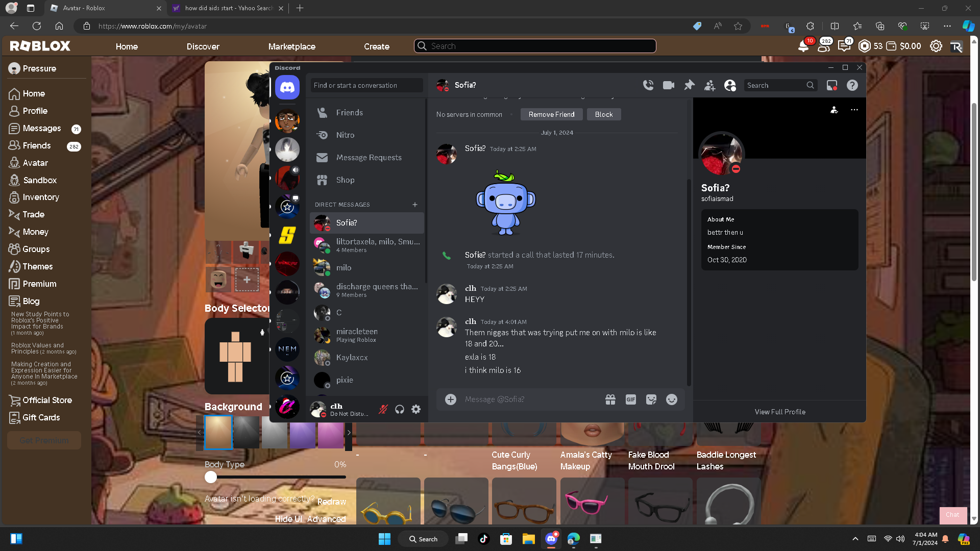980x551 pixels.
Task: Click the Block button for Sofia?
Action: tap(604, 114)
